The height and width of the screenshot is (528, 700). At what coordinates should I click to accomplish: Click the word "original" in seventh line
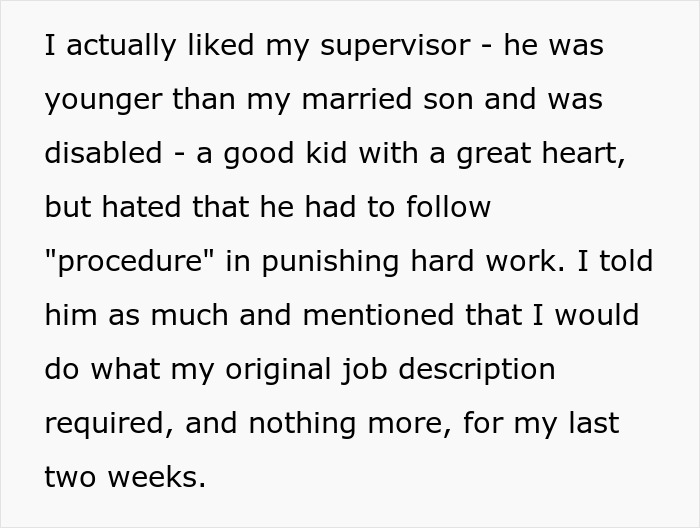[278, 370]
